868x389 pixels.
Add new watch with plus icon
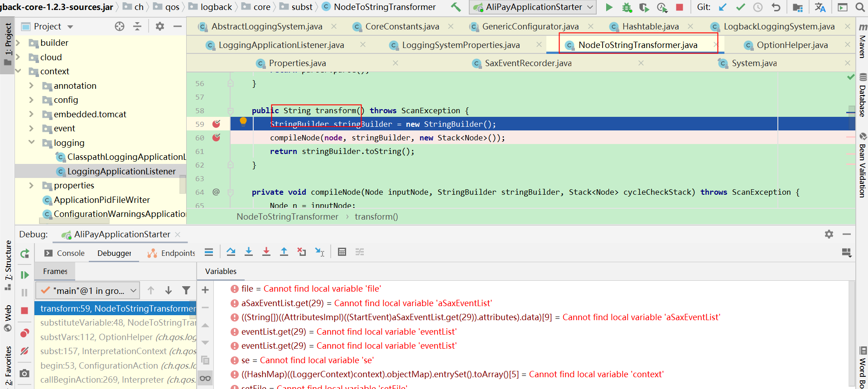click(205, 290)
